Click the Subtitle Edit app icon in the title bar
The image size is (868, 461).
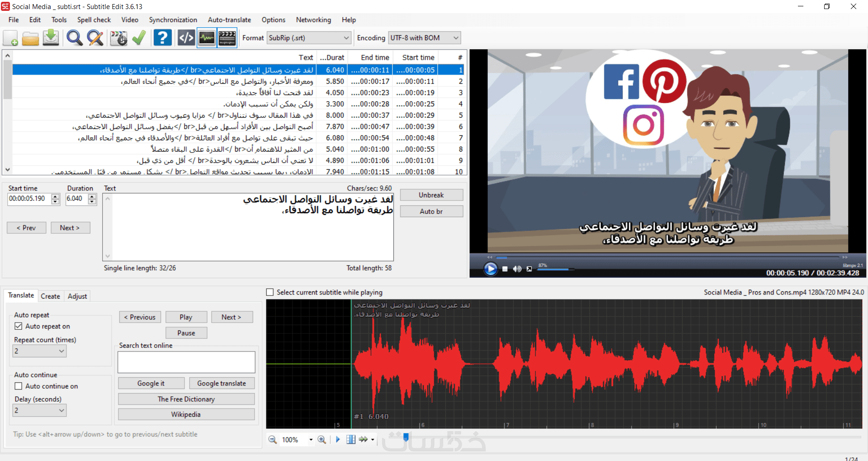(x=5, y=6)
